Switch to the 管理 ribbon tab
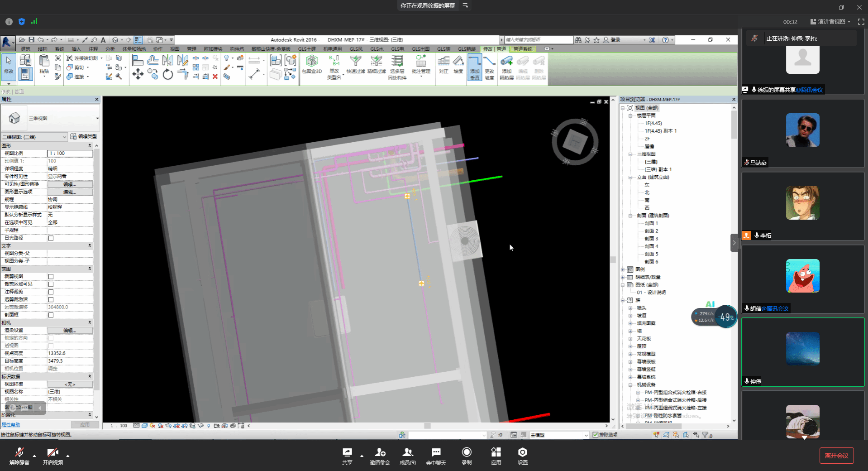This screenshot has height=471, width=868. [x=192, y=49]
